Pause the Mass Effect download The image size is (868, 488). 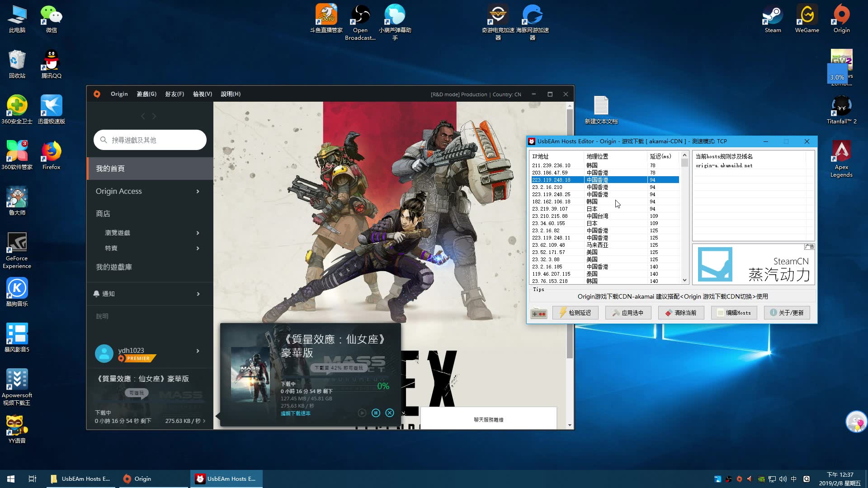pos(376,413)
